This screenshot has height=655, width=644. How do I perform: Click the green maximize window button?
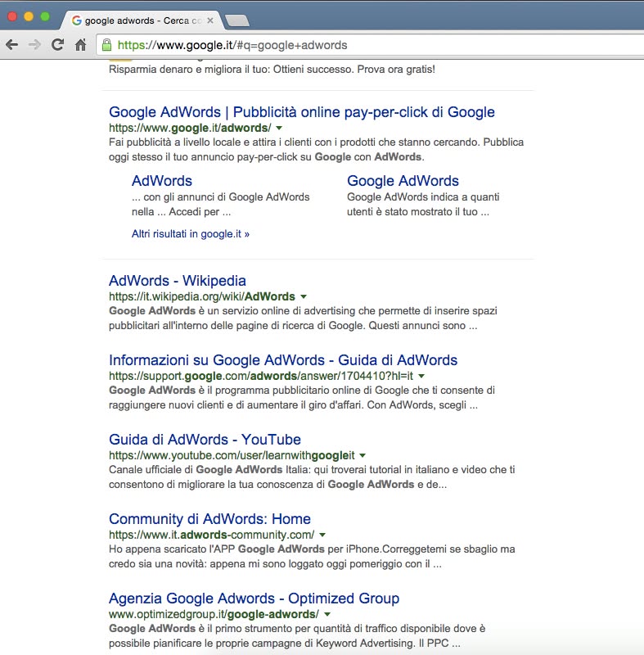click(x=45, y=16)
